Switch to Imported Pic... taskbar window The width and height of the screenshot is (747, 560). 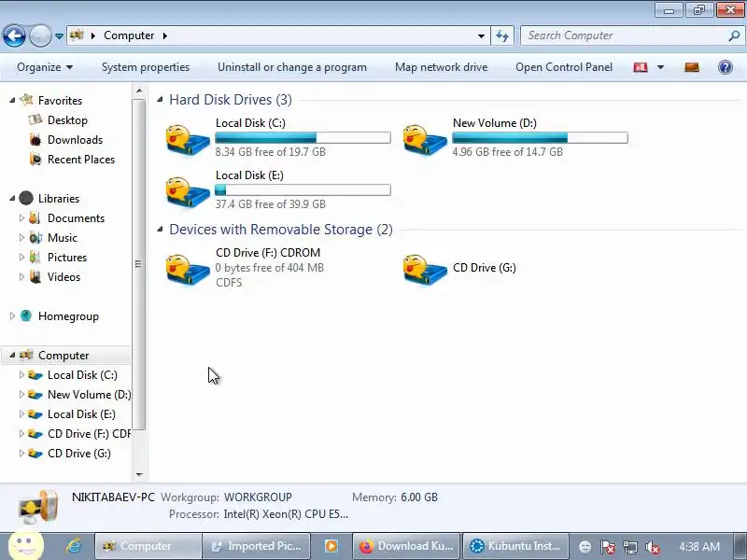pos(256,546)
